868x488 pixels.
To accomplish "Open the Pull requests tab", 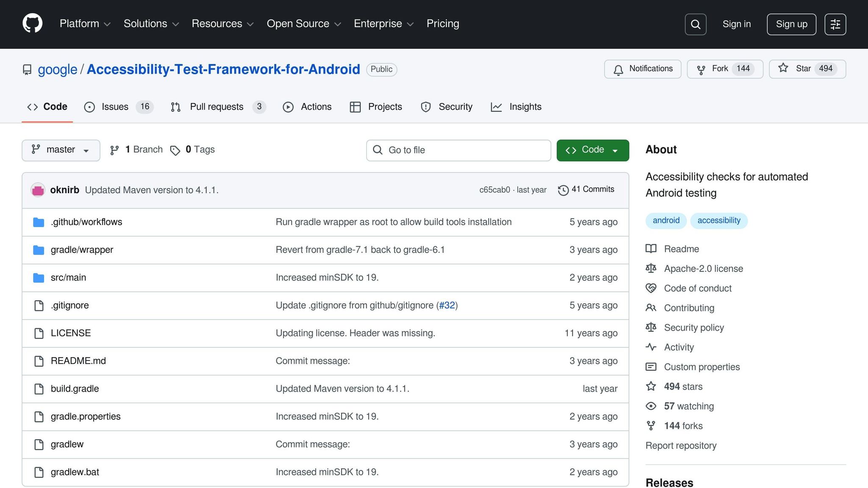I will click(x=216, y=107).
